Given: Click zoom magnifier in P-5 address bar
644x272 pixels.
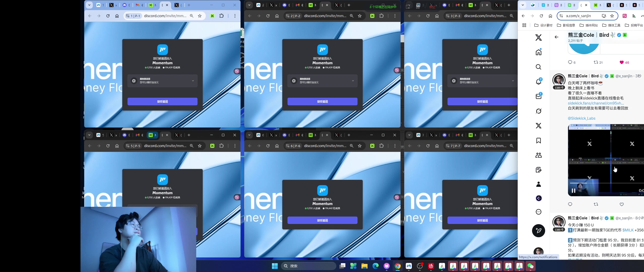Looking at the screenshot, I should pos(192,146).
